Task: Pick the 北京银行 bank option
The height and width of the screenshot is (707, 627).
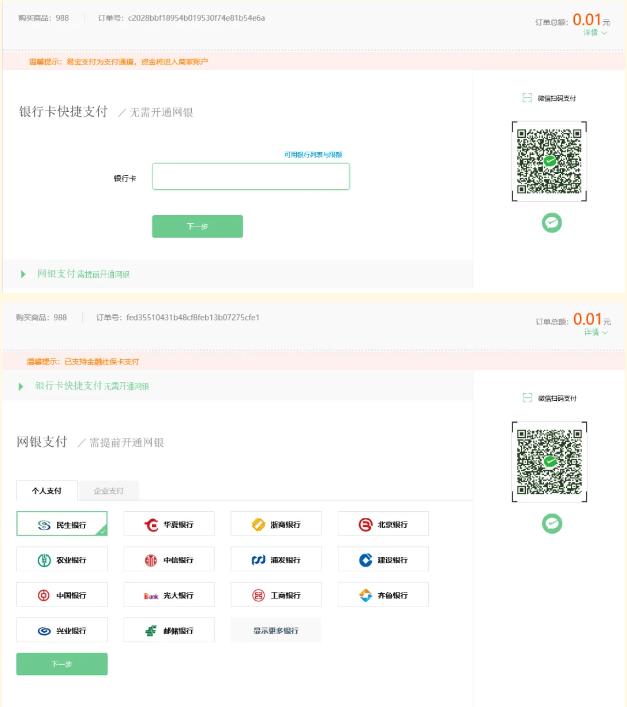Action: click(383, 524)
